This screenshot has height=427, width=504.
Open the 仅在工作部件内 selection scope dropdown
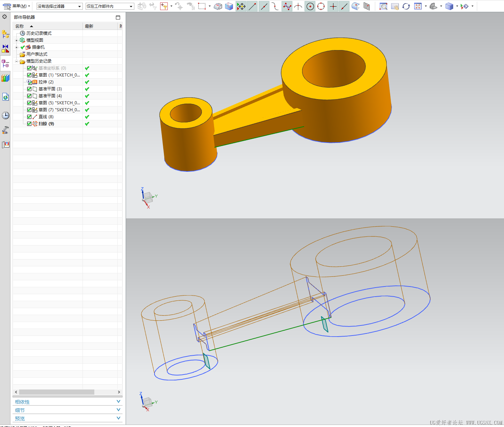click(110, 6)
